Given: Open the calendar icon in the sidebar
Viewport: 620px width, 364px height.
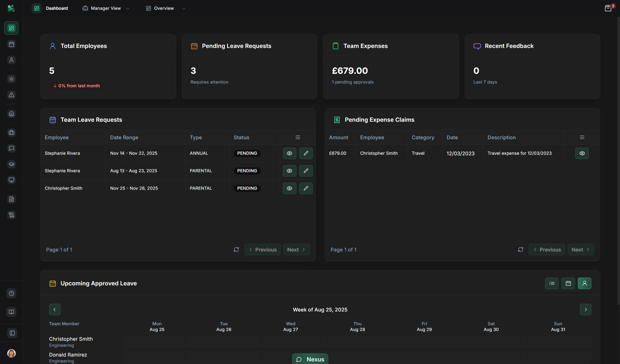Looking at the screenshot, I should (x=11, y=44).
